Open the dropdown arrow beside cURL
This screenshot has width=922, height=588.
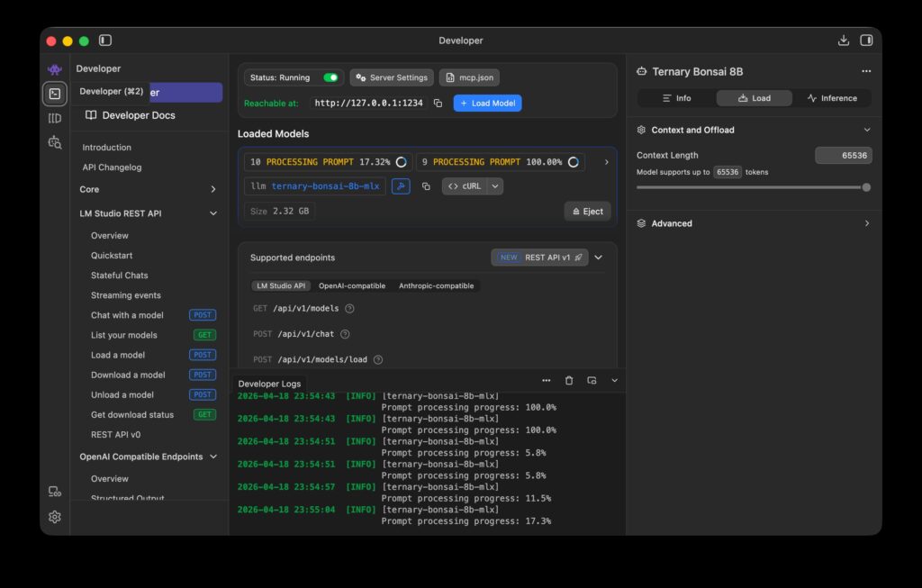[495, 186]
